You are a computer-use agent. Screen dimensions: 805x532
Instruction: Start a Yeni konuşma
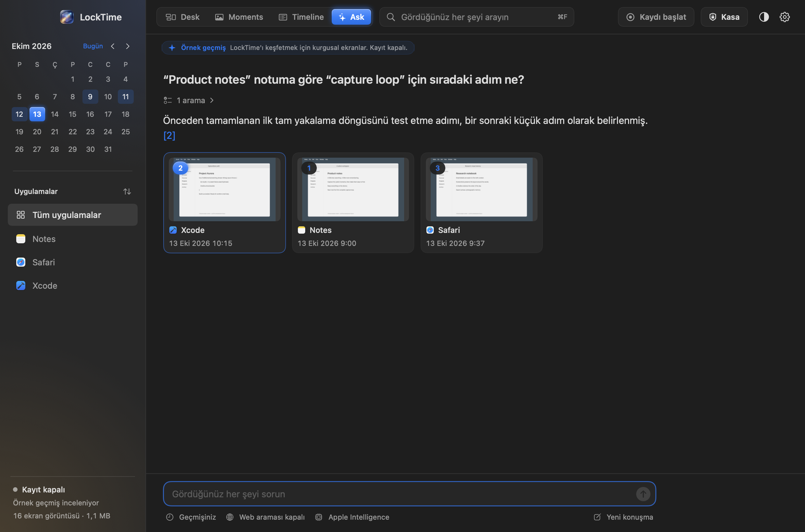(623, 517)
